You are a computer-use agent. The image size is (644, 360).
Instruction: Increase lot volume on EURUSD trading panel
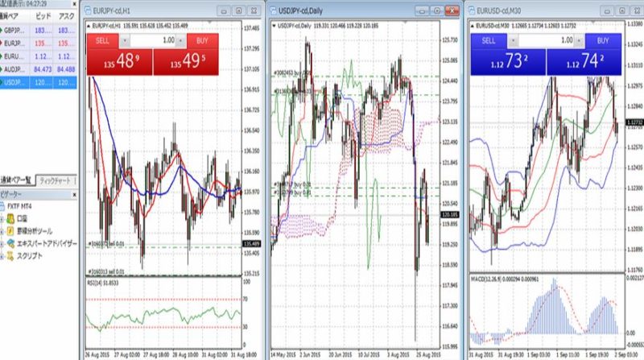coord(579,41)
